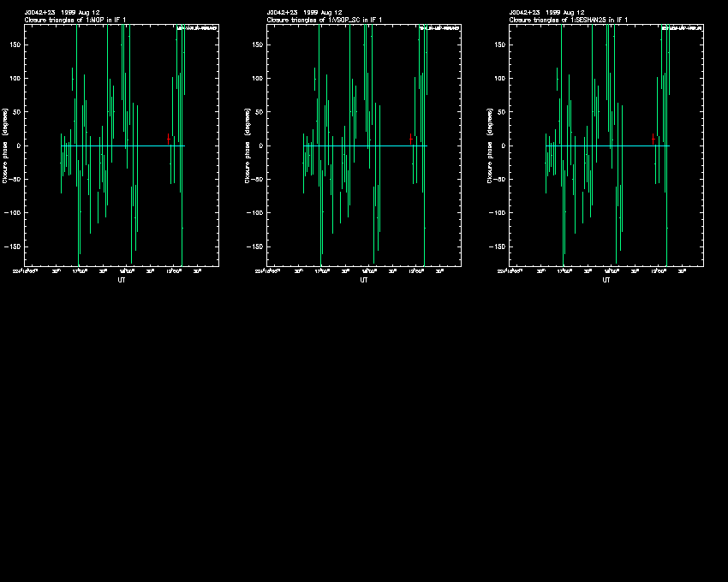This screenshot has height=582, width=728.
Task: Select the -50 tick label on the SESHAN25 plot
Action: [x=499, y=179]
